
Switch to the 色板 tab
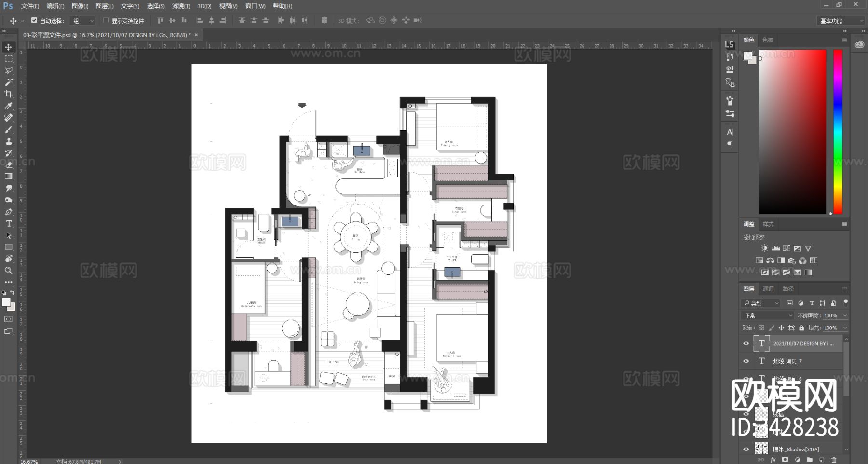(768, 40)
